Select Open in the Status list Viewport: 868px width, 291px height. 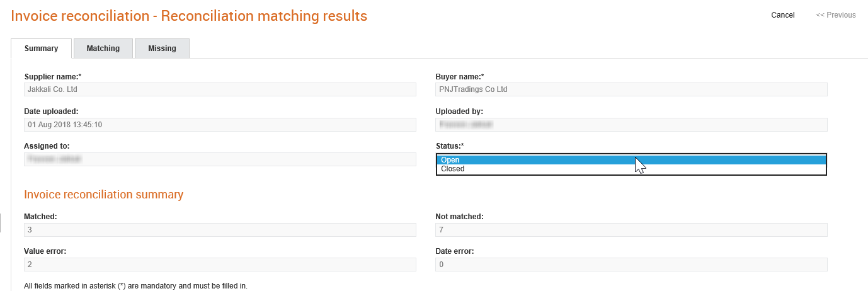tap(631, 160)
